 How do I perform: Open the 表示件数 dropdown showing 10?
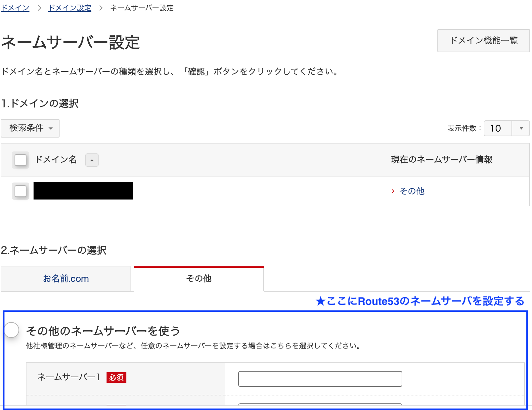507,128
